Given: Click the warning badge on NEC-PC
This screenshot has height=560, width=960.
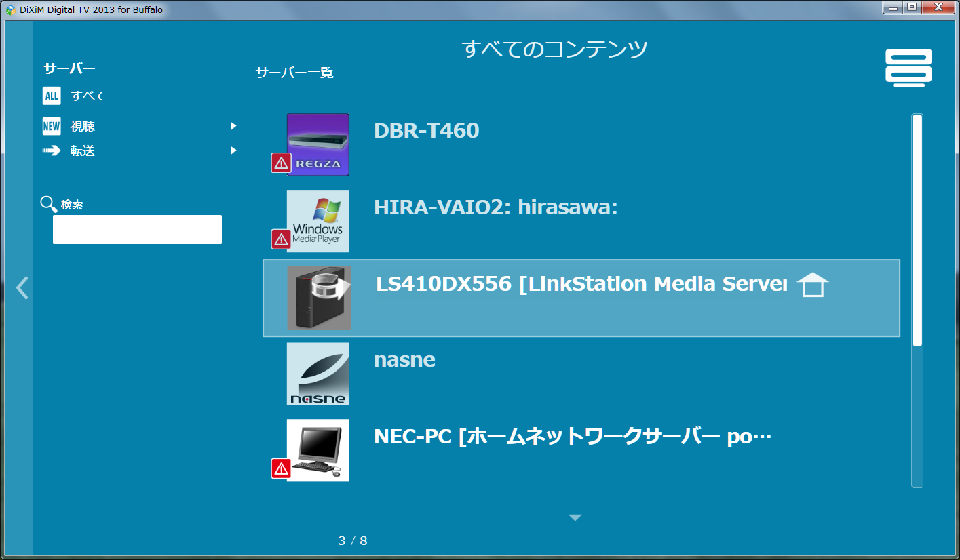Looking at the screenshot, I should [x=282, y=468].
